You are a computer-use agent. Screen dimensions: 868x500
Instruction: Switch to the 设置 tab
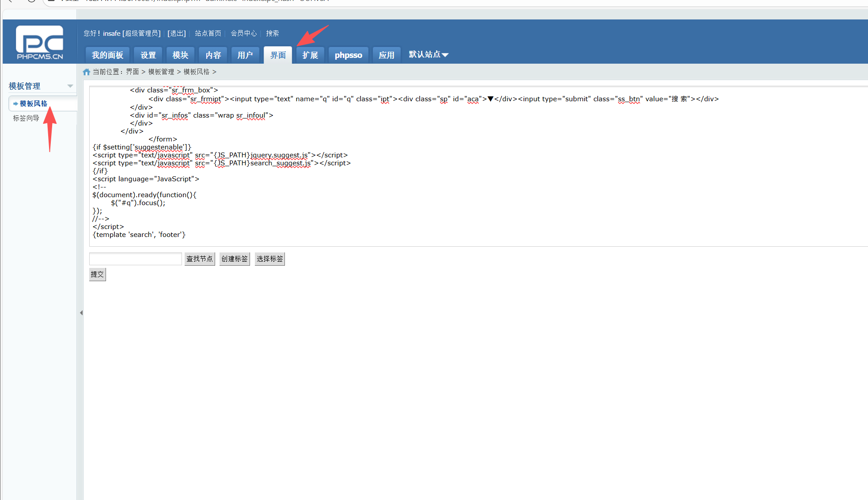[x=148, y=55]
